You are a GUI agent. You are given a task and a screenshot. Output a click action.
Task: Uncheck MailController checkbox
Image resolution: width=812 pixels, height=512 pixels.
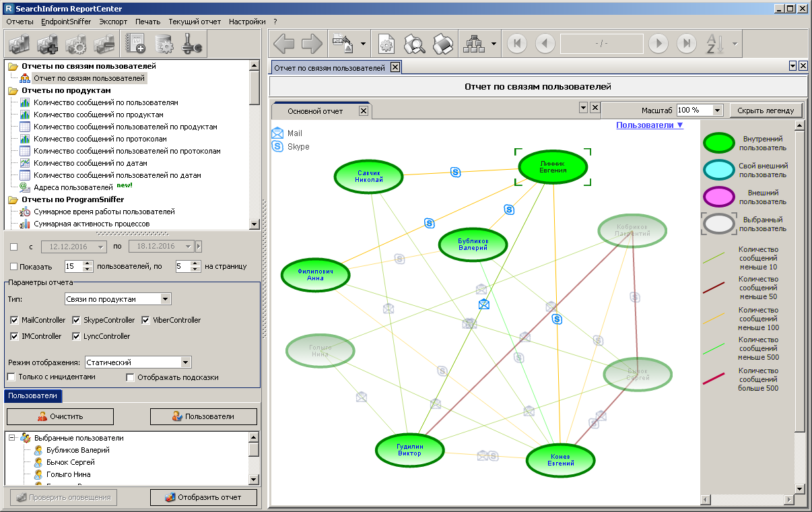15,320
